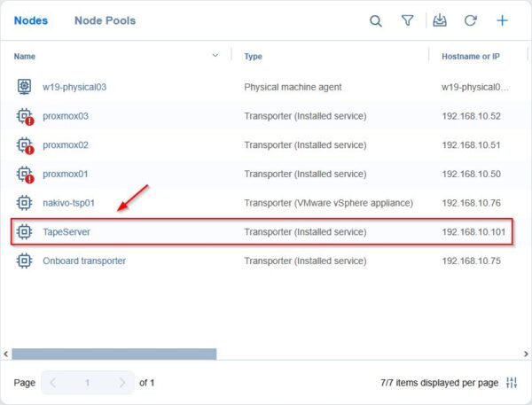
Task: Click the page number input field
Action: click(87, 383)
